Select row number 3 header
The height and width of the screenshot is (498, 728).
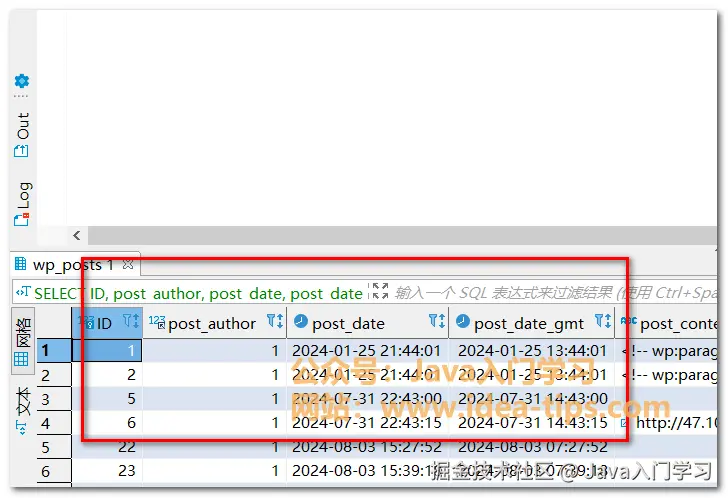click(x=54, y=399)
